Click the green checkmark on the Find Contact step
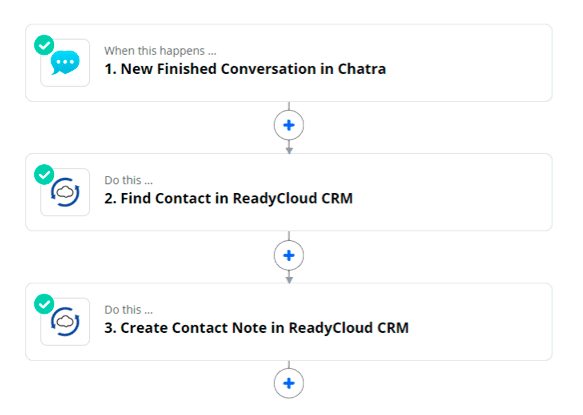Viewport: 583px width, 415px height. click(44, 174)
